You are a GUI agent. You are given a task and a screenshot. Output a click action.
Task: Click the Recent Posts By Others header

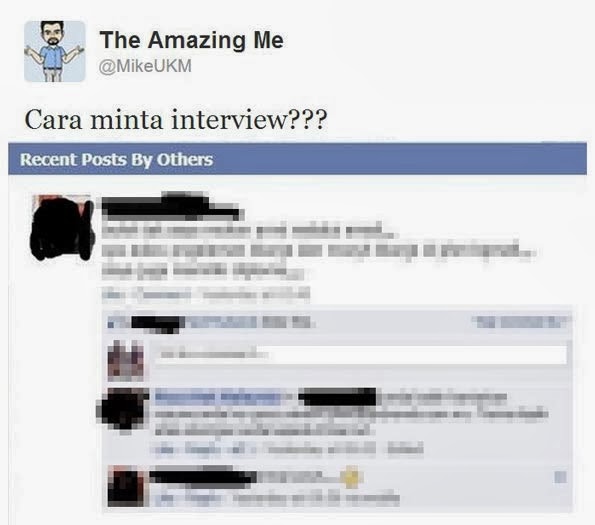298,159
